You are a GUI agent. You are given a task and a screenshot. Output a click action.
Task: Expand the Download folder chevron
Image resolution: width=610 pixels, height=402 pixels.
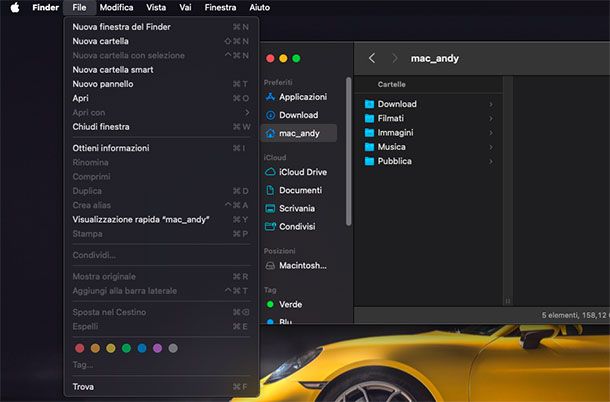(491, 104)
